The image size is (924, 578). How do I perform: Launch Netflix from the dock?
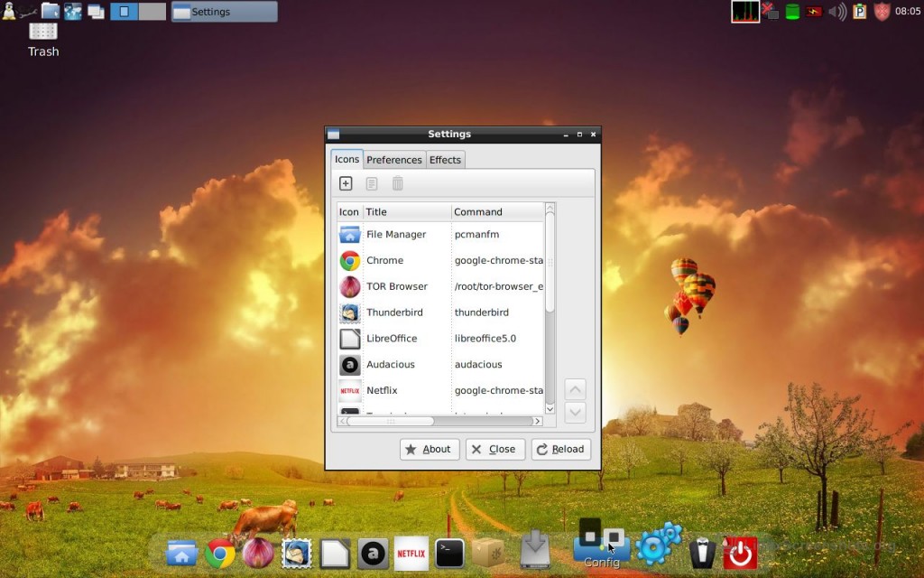(411, 553)
